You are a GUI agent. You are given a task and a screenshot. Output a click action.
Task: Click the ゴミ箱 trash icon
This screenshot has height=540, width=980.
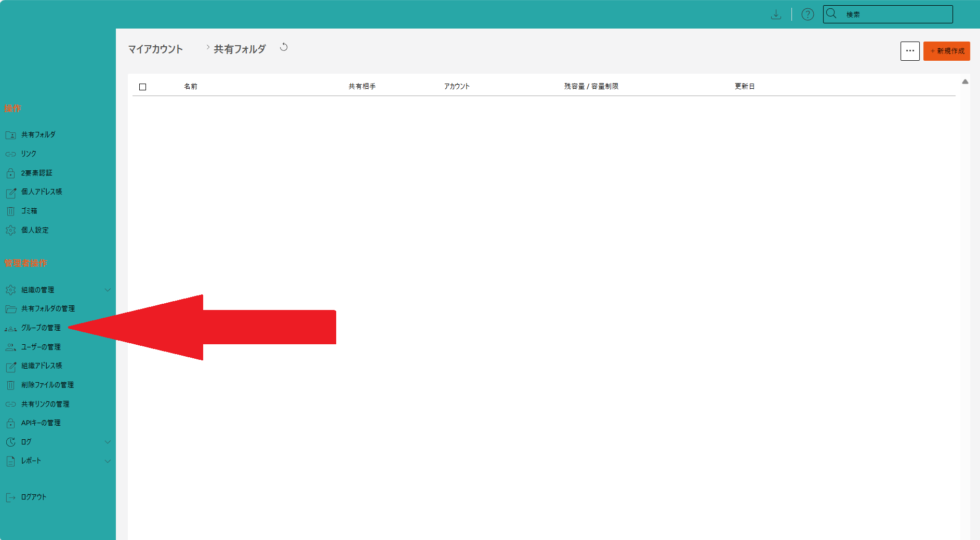point(10,211)
